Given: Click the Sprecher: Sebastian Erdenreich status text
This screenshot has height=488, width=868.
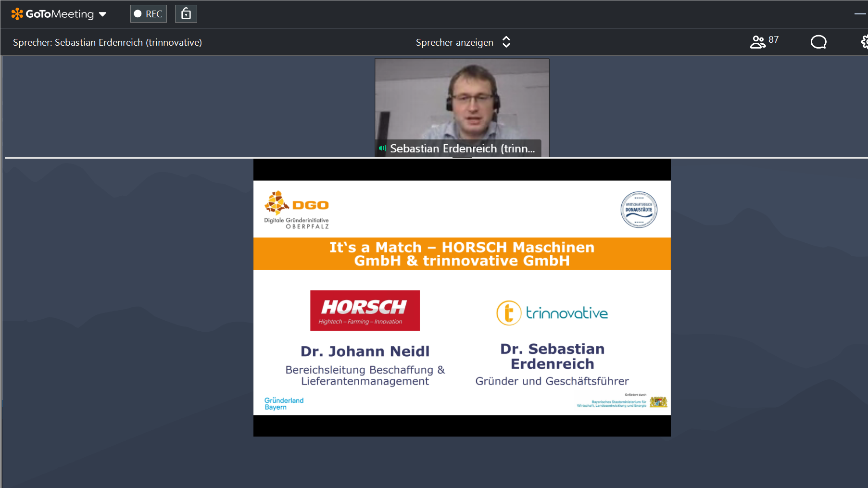Looking at the screenshot, I should (x=107, y=42).
